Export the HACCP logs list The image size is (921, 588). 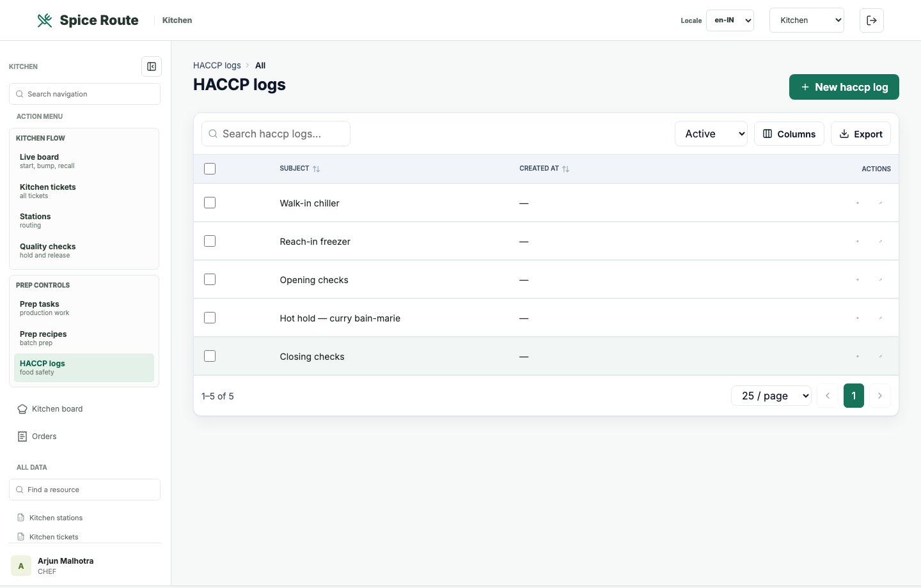pos(861,134)
